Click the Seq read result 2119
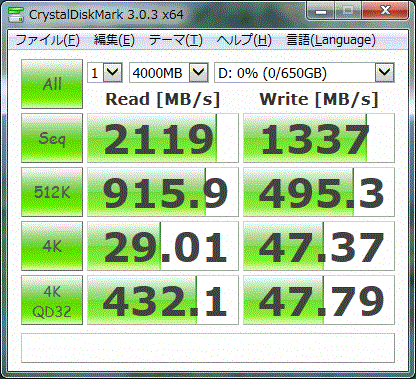The width and height of the screenshot is (416, 379). [x=163, y=138]
